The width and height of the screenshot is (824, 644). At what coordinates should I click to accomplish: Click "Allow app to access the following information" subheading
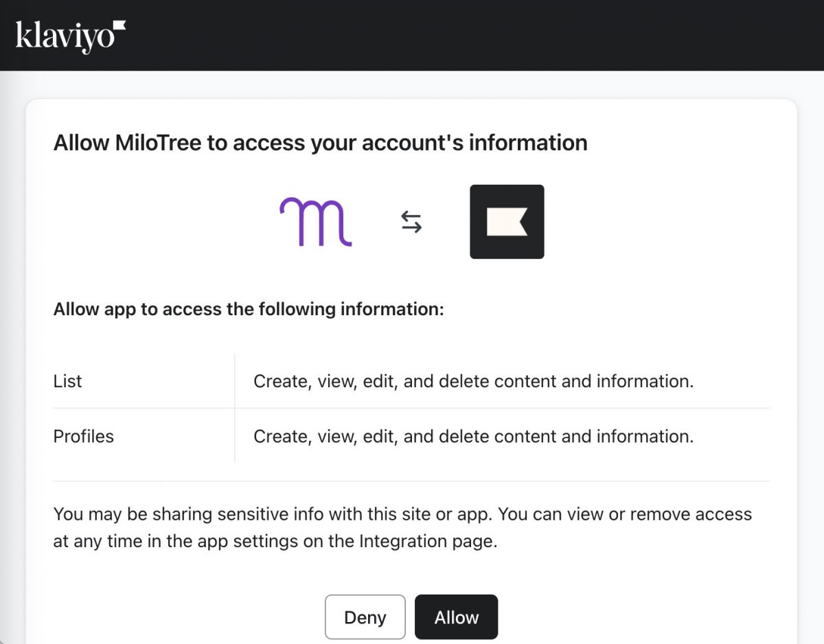[249, 309]
